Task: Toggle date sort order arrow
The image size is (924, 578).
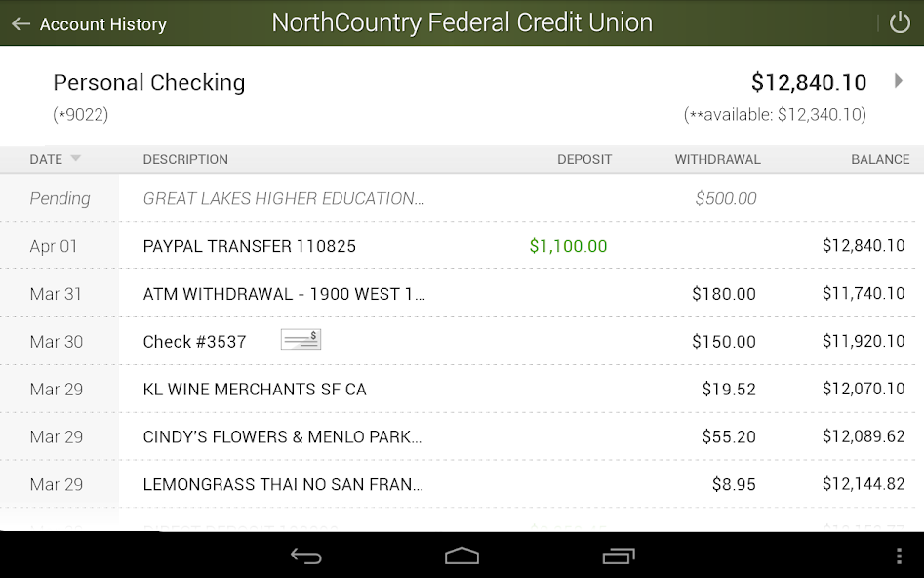Action: point(75,158)
